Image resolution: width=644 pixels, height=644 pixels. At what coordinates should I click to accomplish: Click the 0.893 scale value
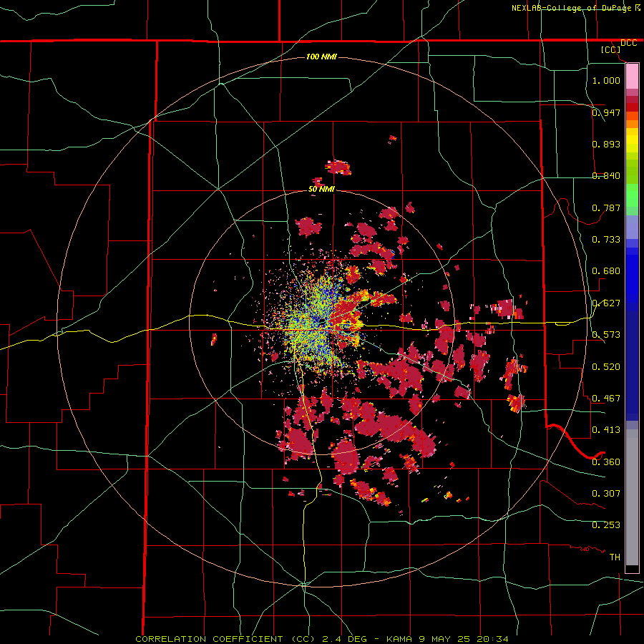click(x=606, y=144)
